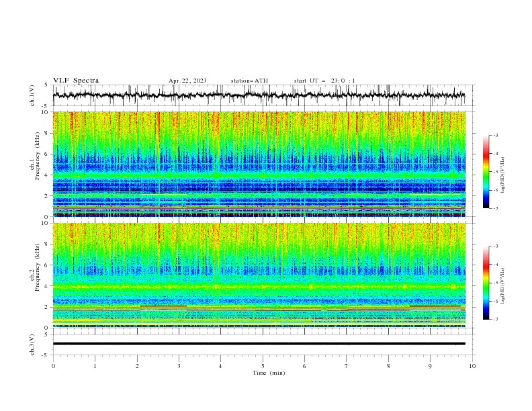The image size is (532, 411).
Task: Click the "ch.3(V)" axis label
Action: point(32,345)
